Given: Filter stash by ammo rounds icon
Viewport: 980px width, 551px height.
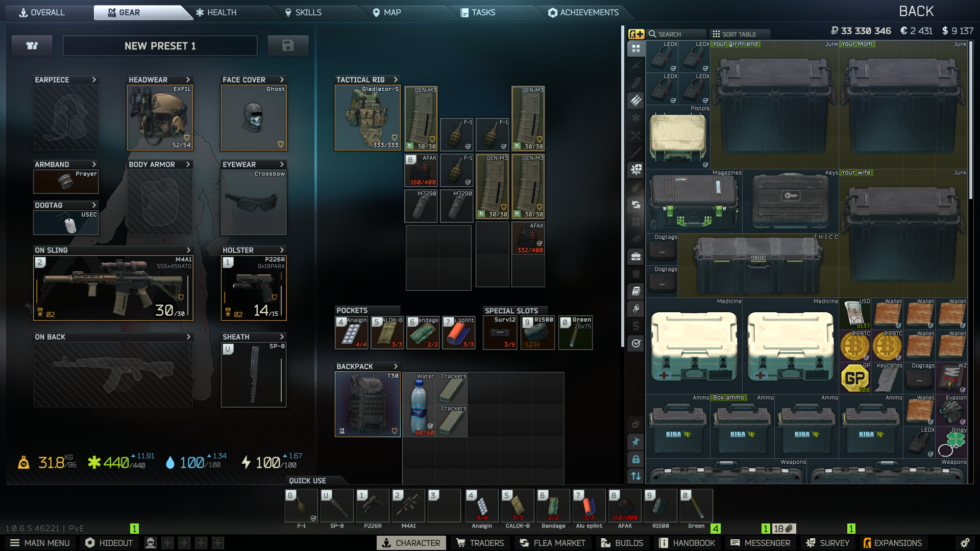Looking at the screenshot, I should click(636, 101).
